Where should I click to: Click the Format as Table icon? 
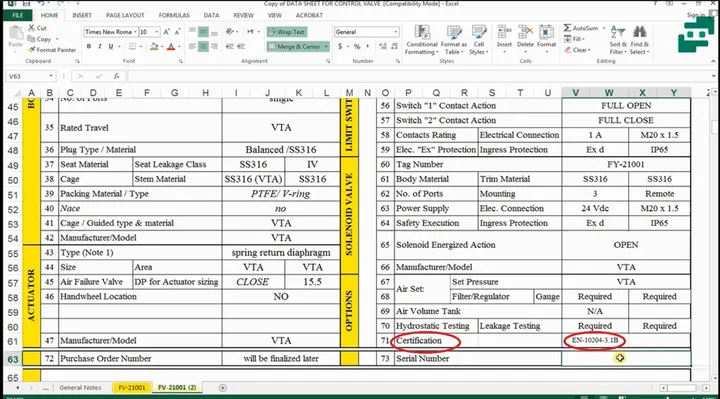pos(453,40)
